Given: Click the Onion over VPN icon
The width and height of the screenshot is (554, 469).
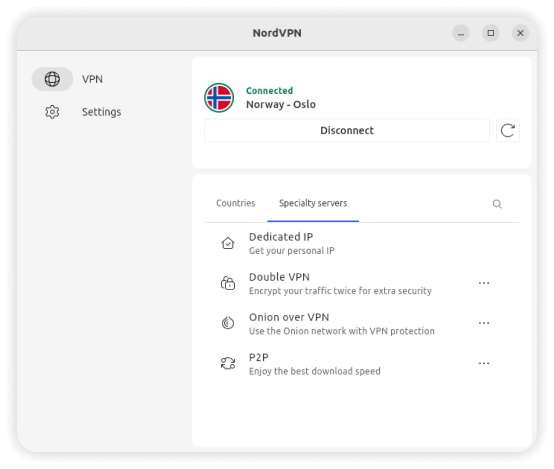Looking at the screenshot, I should (228, 323).
